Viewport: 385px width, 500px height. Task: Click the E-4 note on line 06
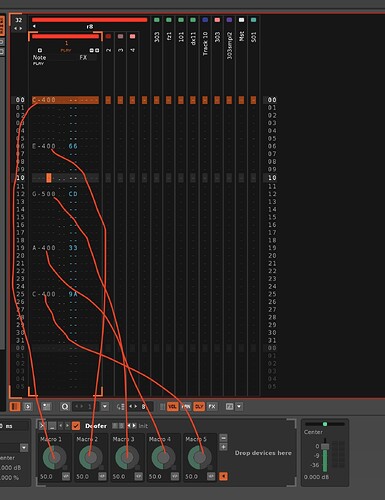point(44,146)
